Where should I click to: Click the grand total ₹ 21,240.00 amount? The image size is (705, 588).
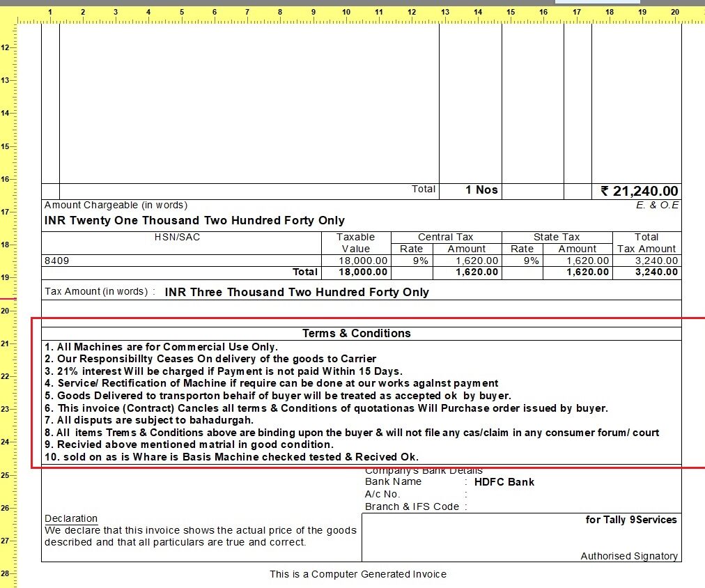click(x=639, y=191)
